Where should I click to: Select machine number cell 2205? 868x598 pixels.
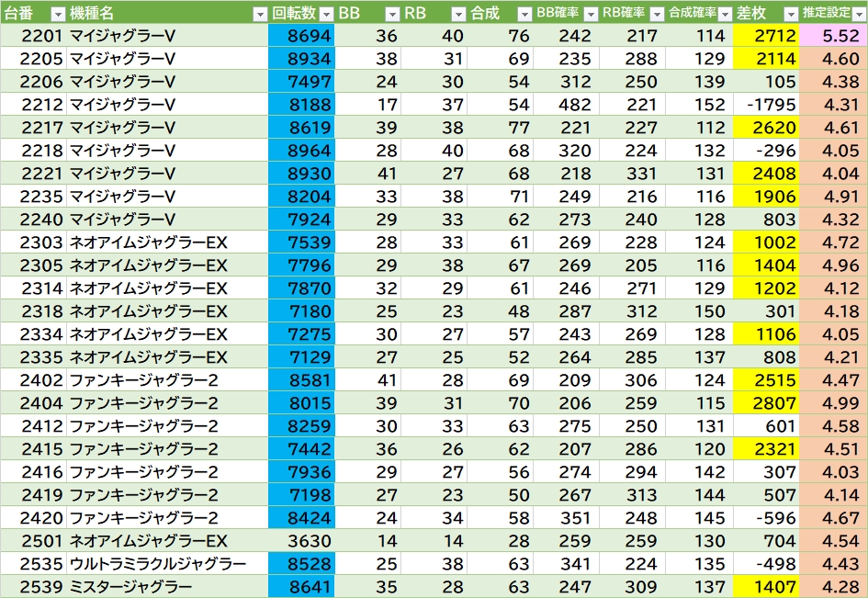coord(33,58)
